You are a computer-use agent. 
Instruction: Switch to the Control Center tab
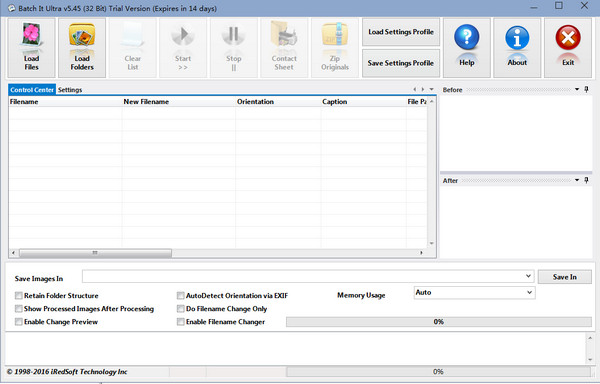click(x=32, y=89)
